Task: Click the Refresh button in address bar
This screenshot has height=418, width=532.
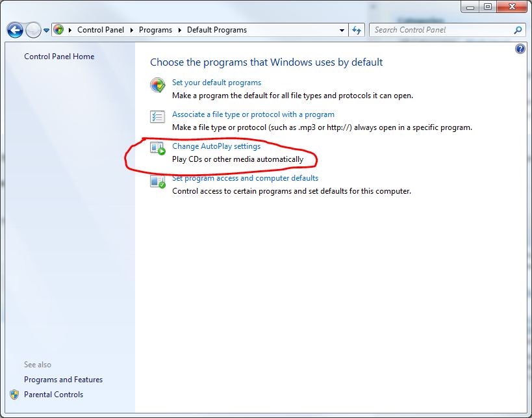Action: [x=356, y=30]
